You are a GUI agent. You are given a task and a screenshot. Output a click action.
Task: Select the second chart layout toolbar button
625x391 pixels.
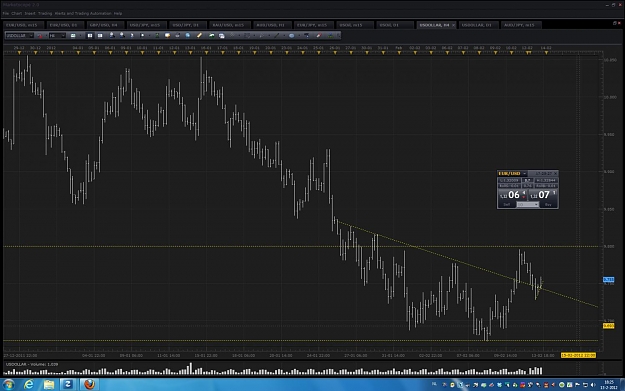(x=100, y=35)
